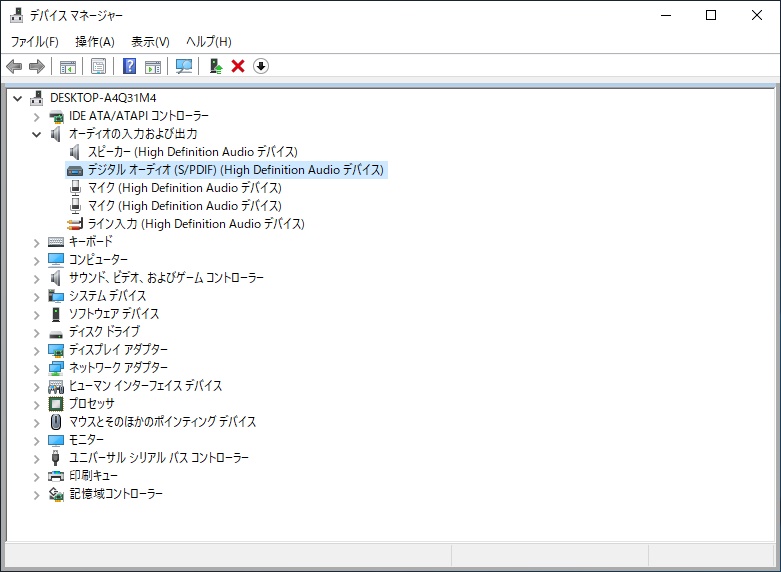Click the speaker icon beside スピーカー

[75, 152]
